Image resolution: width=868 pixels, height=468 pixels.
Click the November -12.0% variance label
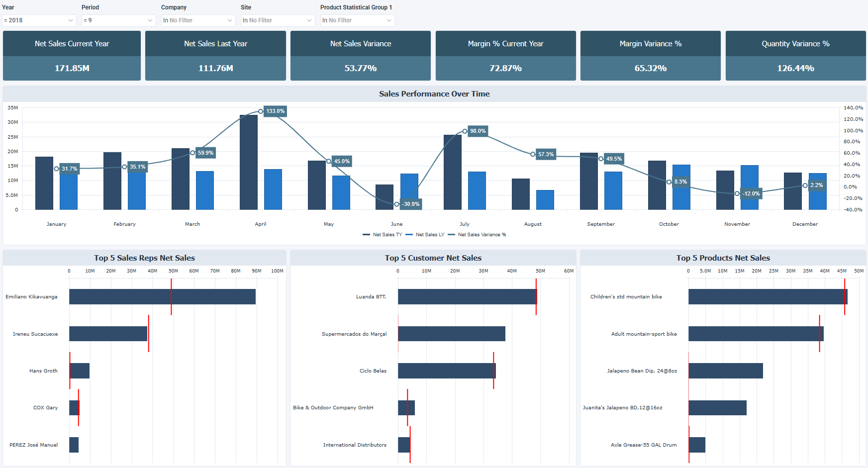[752, 194]
